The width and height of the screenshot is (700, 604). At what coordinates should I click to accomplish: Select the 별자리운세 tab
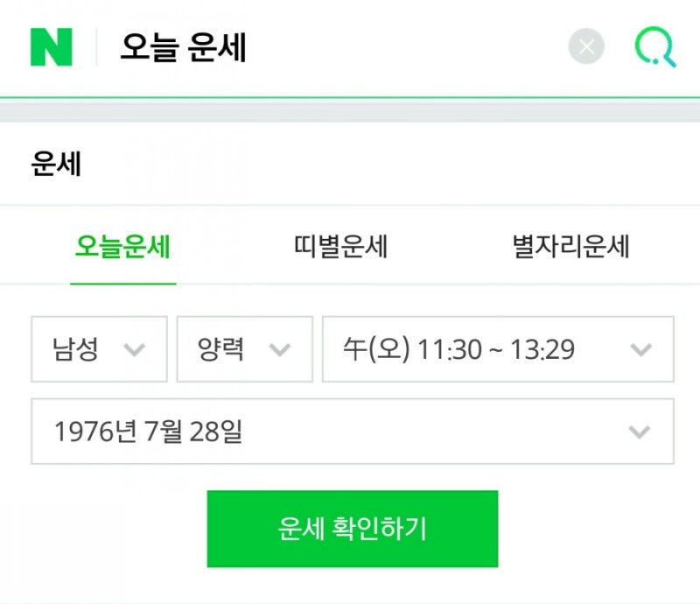click(571, 246)
